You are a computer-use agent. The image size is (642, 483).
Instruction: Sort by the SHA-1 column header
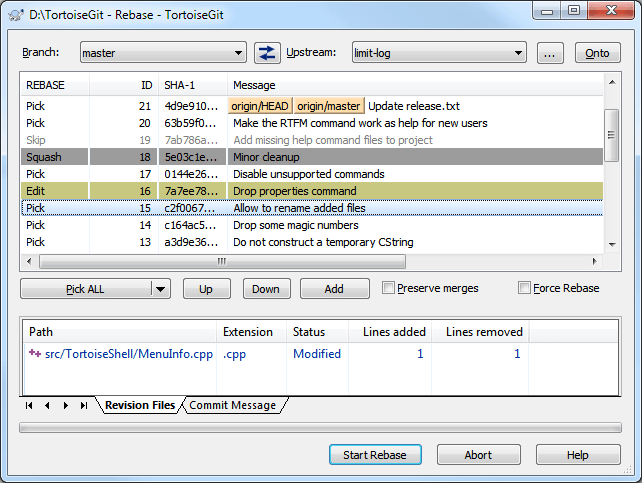point(192,85)
